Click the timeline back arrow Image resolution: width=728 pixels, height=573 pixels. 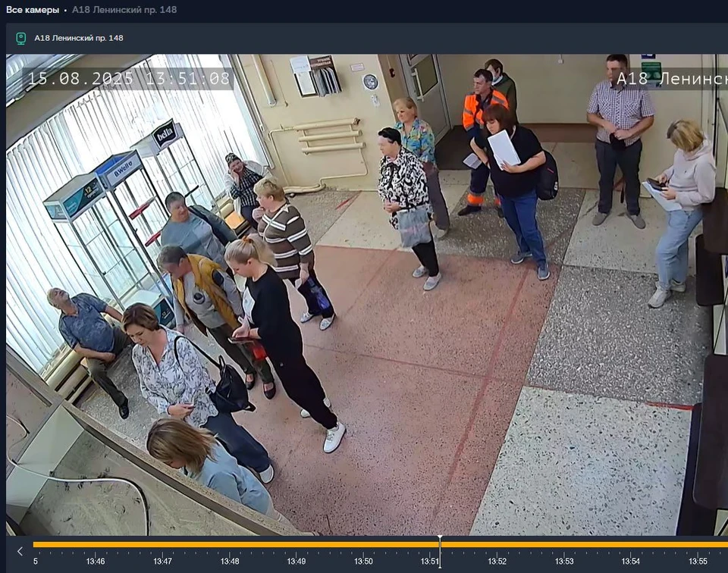click(x=20, y=551)
